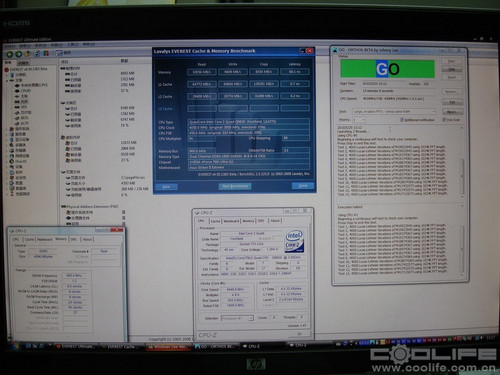Select the Network (网络设备) tree node icon
The width and height of the screenshot is (500, 375).
point(12,156)
